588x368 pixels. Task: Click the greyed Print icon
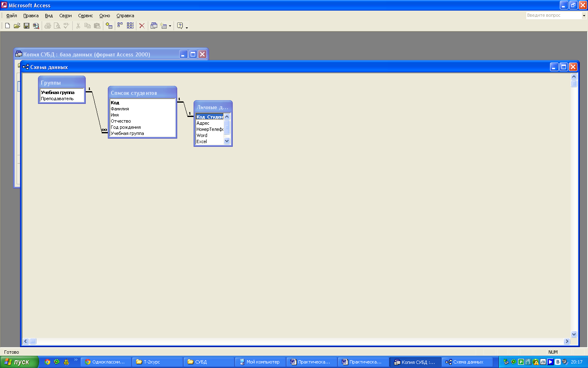coord(48,26)
